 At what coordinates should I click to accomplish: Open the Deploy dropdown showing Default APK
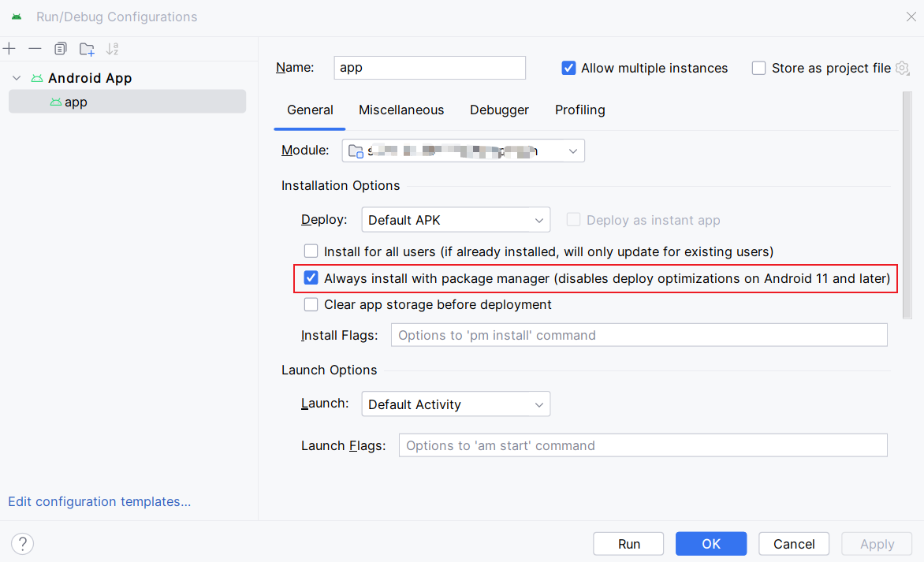tap(456, 220)
